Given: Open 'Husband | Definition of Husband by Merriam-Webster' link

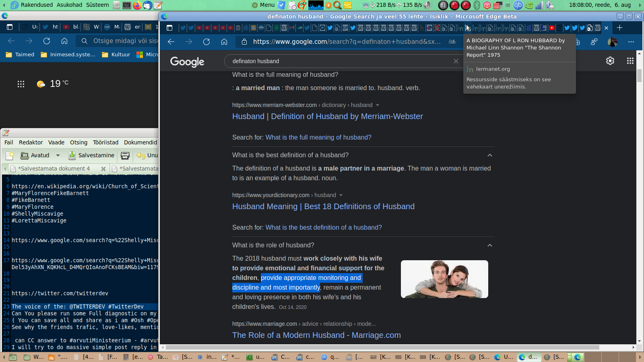Looking at the screenshot, I should 328,116.
